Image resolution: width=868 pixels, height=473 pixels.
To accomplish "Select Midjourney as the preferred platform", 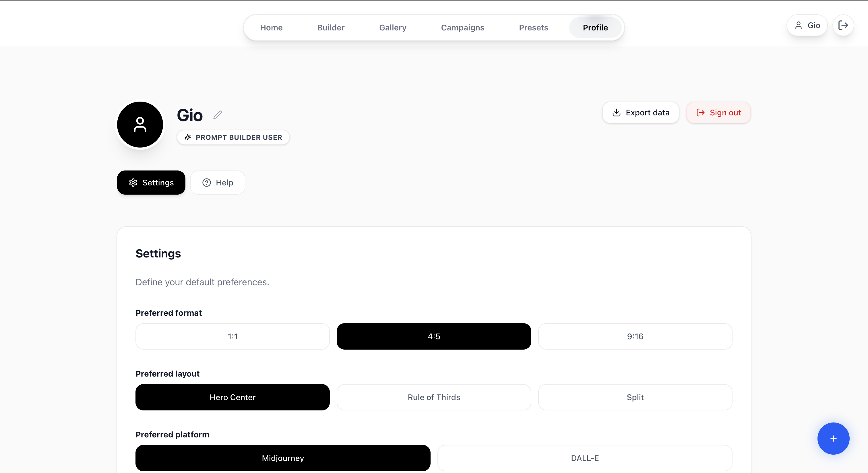I will click(283, 458).
